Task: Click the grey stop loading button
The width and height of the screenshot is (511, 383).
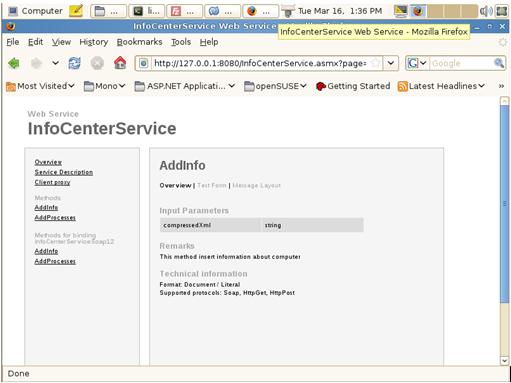Action: [97, 63]
